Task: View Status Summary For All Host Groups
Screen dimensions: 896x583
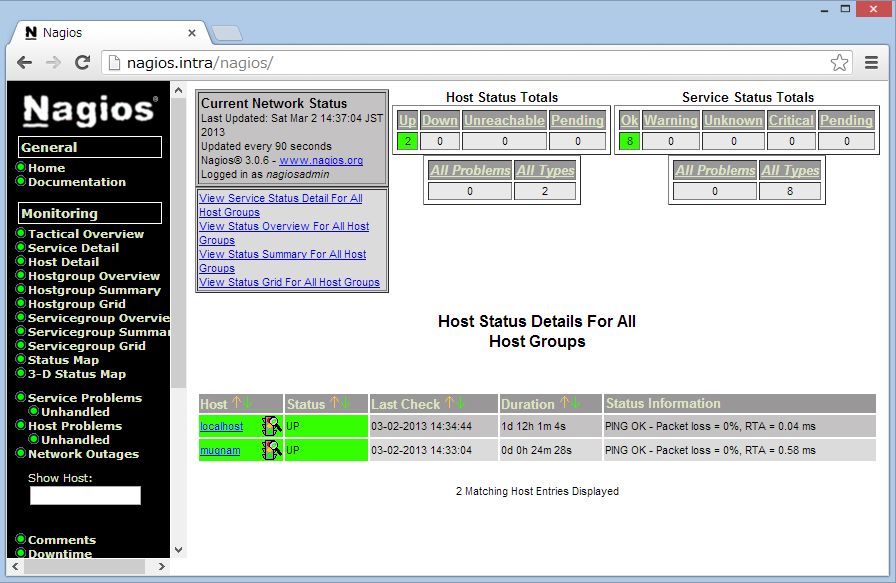Action: [282, 261]
